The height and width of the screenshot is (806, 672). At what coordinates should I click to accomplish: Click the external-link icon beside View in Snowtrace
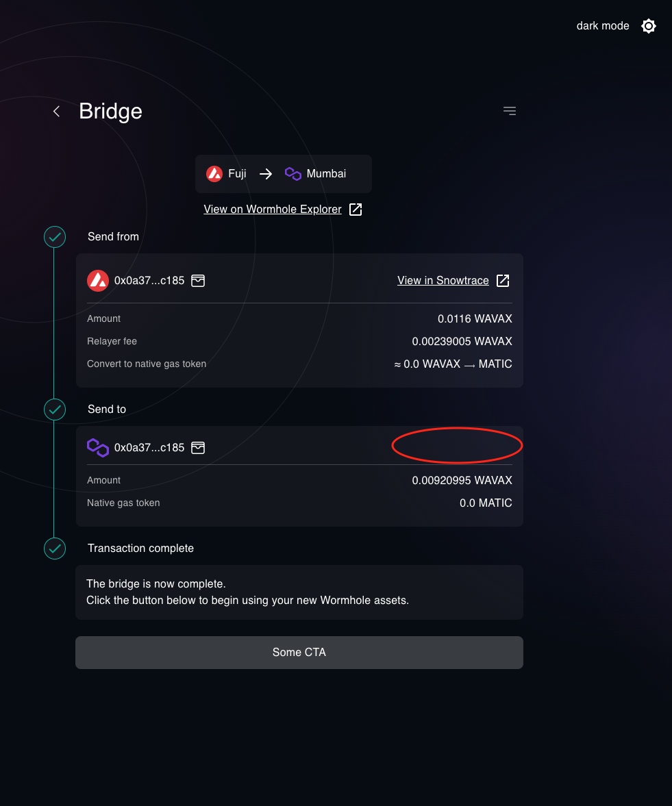[x=503, y=280]
